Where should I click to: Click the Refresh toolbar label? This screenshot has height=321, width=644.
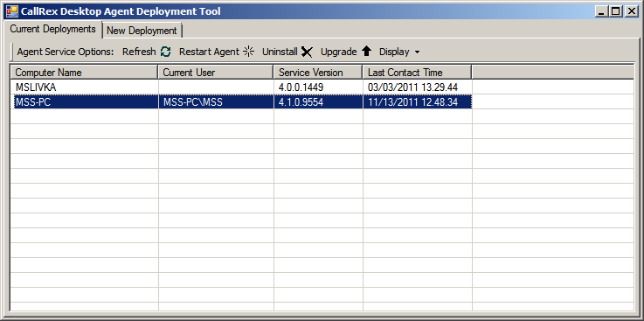coord(139,52)
